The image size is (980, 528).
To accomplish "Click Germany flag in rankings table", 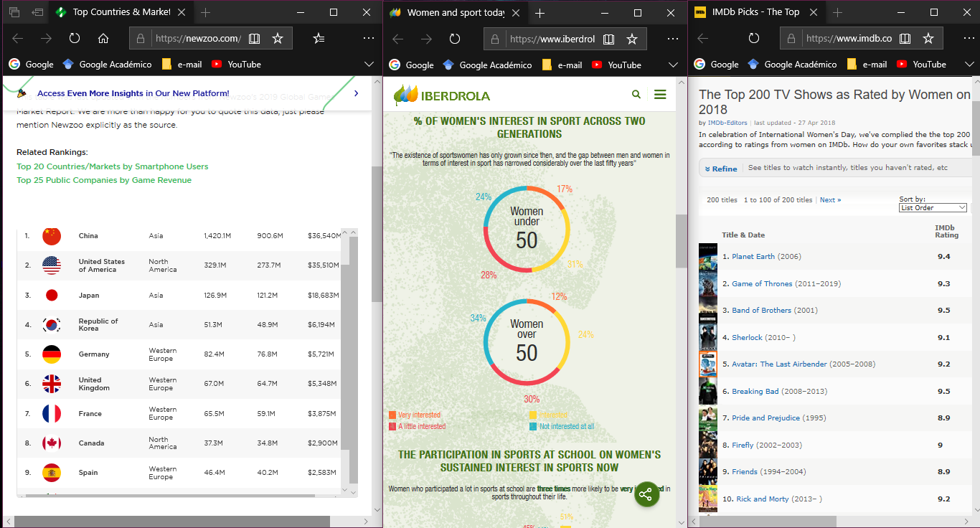I will (52, 354).
